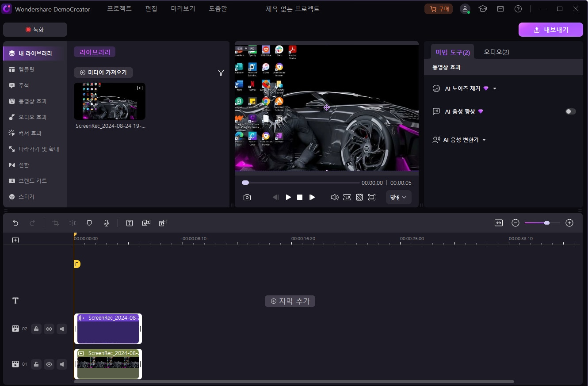Open the 도움말 menu
The width and height of the screenshot is (588, 386).
coord(218,9)
